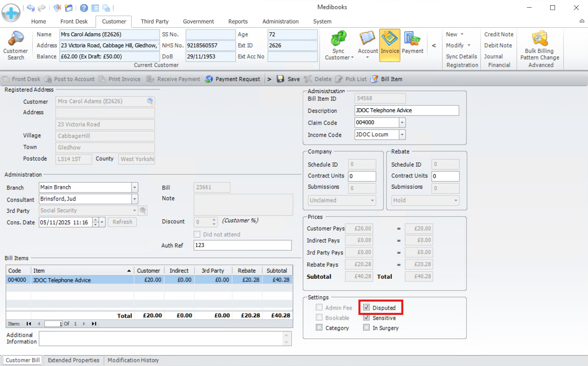Click the Credit Note button

coord(499,35)
